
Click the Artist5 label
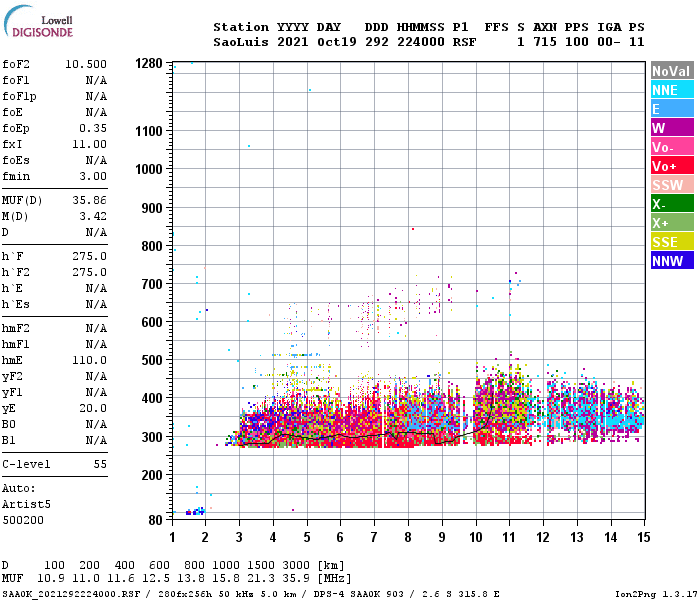point(26,504)
